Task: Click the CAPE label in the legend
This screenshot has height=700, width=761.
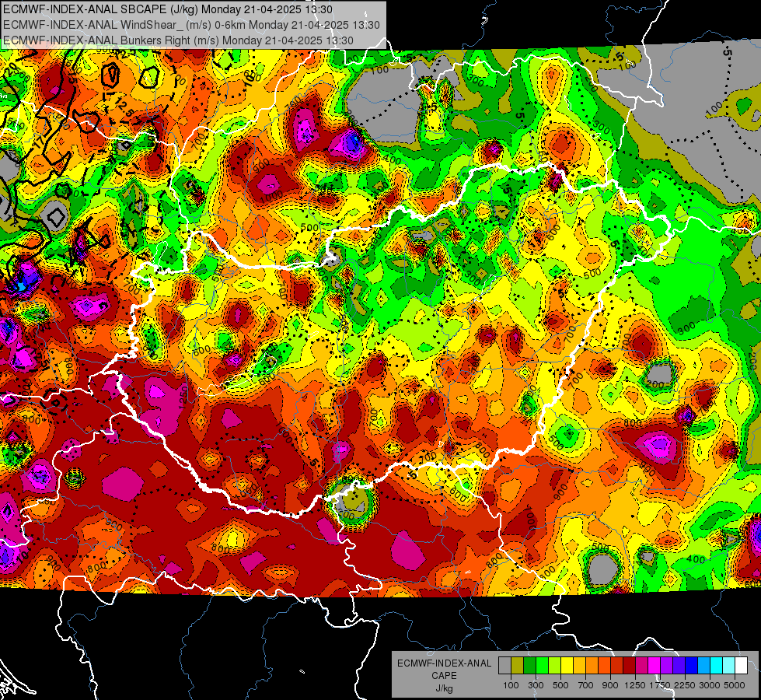Action: click(x=444, y=676)
